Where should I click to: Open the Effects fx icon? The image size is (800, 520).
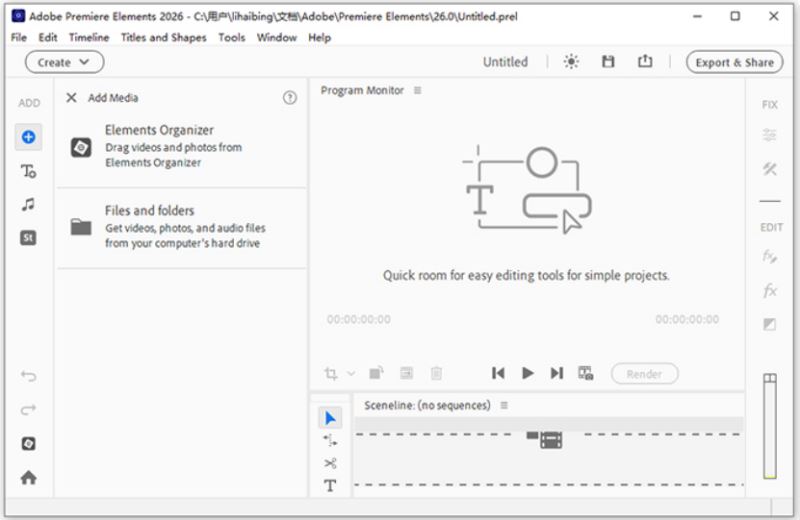(x=769, y=290)
